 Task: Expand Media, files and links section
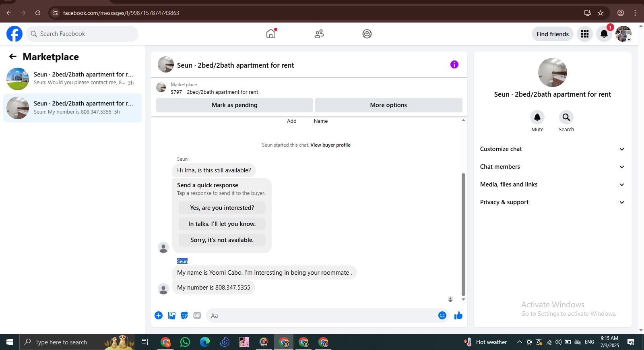[553, 184]
